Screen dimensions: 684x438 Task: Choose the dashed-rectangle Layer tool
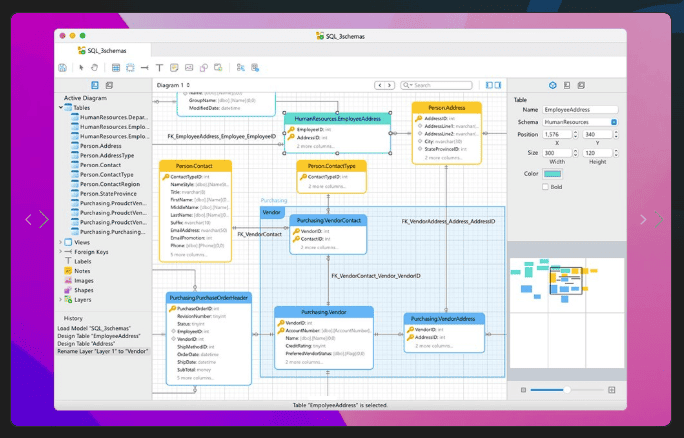pyautogui.click(x=130, y=68)
